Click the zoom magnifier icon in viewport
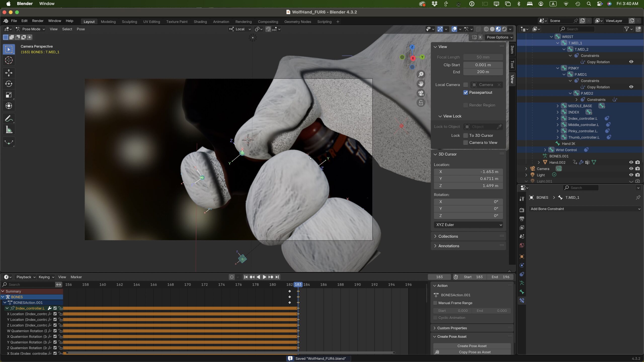Image resolution: width=644 pixels, height=362 pixels. 421,74
